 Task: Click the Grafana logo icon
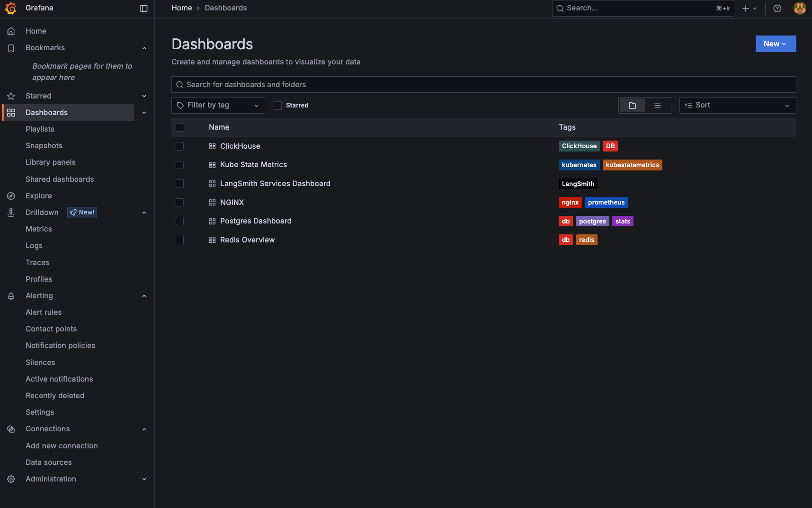coord(10,9)
